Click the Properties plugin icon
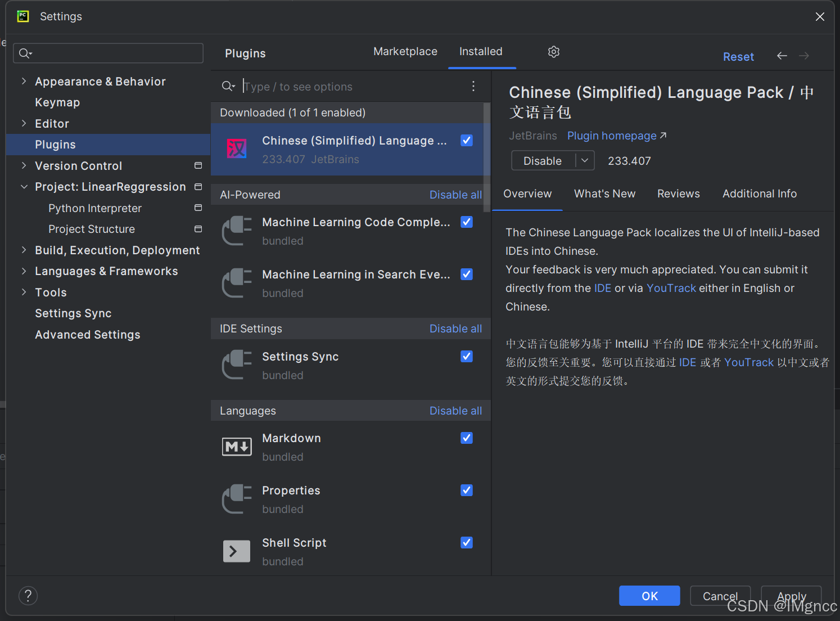The width and height of the screenshot is (840, 621). (237, 499)
